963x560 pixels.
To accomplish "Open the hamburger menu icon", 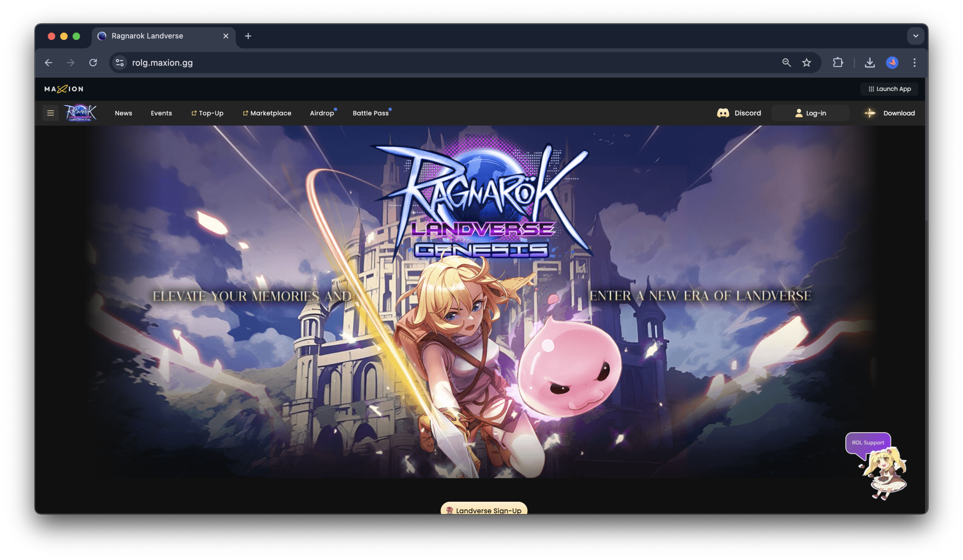I will click(50, 113).
